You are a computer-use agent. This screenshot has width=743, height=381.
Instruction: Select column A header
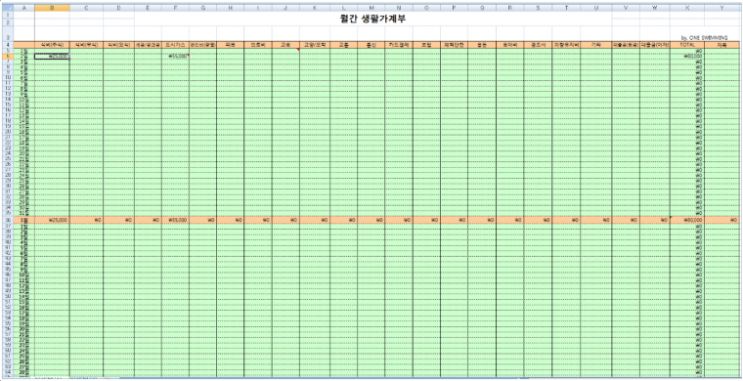pos(24,8)
